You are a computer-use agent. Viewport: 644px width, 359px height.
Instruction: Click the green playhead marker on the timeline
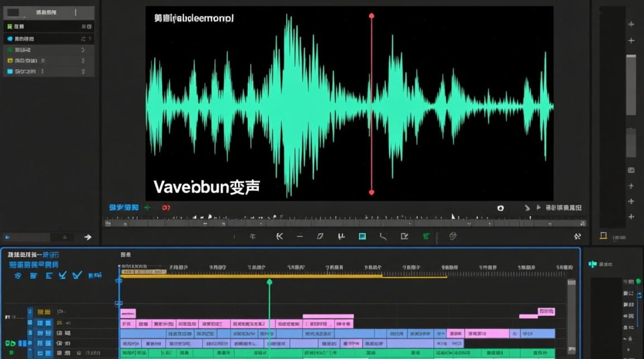click(x=269, y=282)
